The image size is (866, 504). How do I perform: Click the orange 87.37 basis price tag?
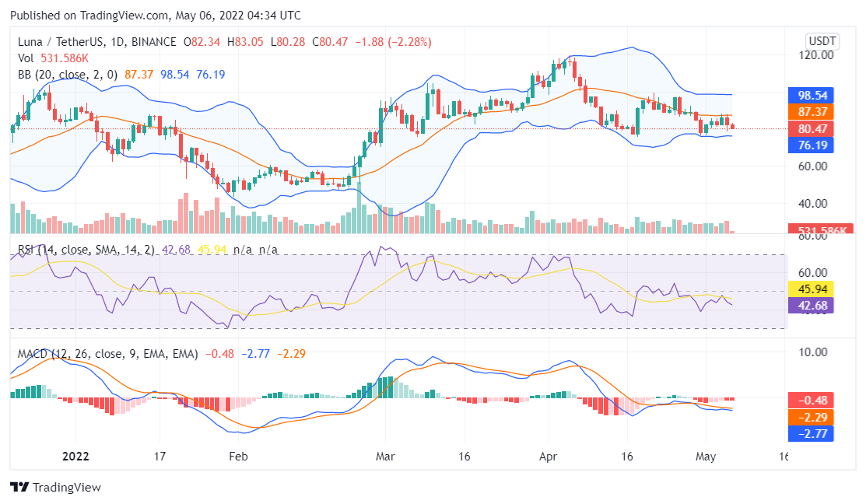pos(811,112)
